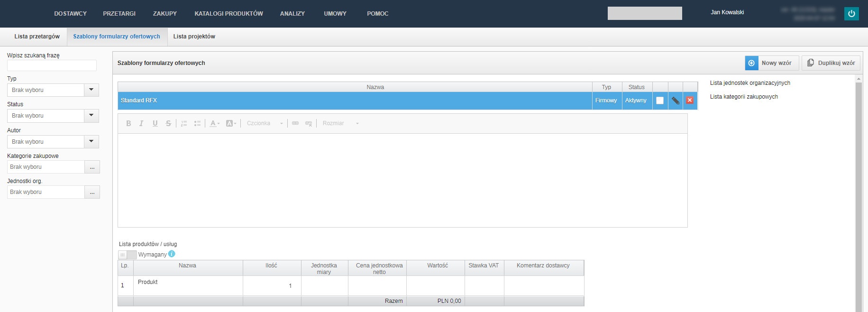This screenshot has height=312, width=868.
Task: Expand the Autor filter dropdown
Action: point(91,142)
